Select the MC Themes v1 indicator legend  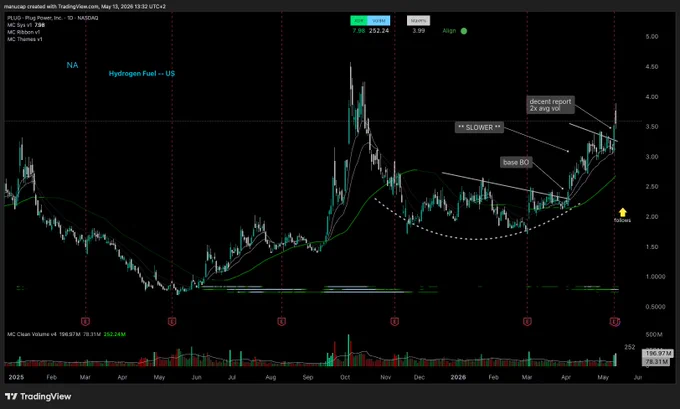[25, 39]
